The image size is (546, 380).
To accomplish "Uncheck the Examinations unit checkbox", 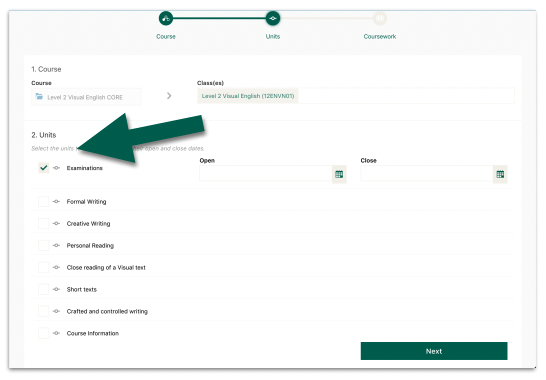I will 44,168.
